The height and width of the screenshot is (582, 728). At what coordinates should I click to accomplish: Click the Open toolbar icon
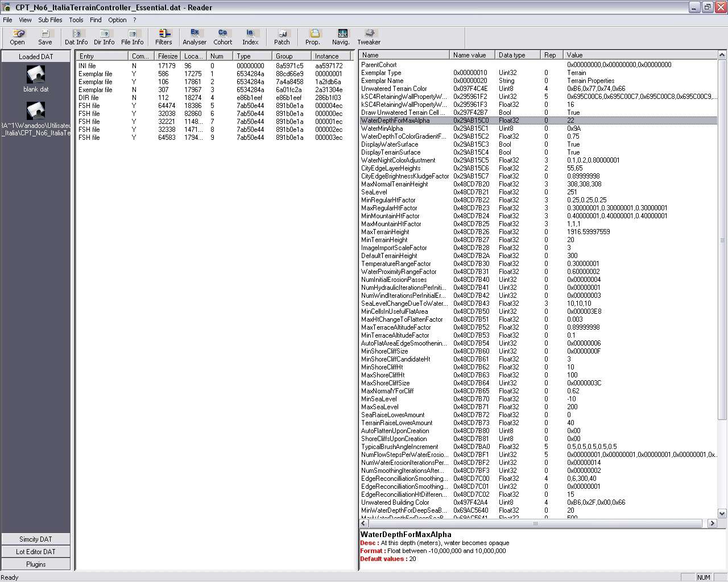[x=18, y=37]
